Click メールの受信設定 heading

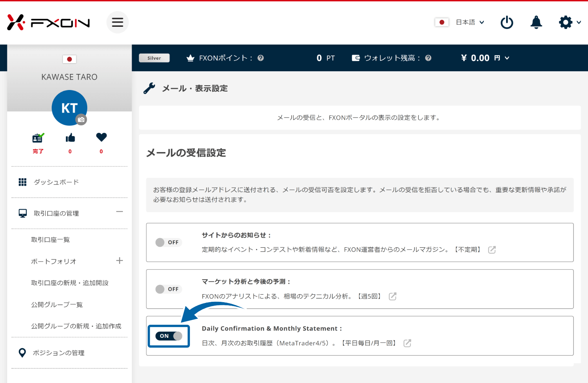pos(186,153)
